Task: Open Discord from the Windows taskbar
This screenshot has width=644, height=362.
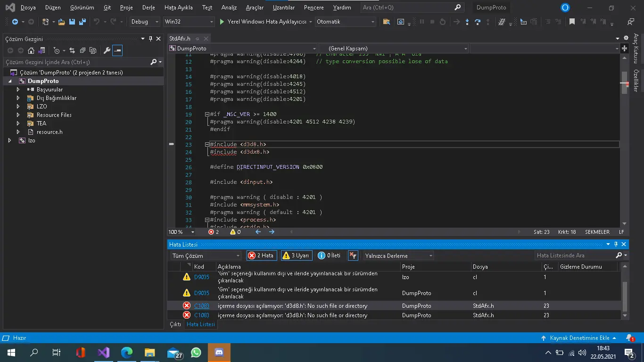Action: pyautogui.click(x=219, y=352)
